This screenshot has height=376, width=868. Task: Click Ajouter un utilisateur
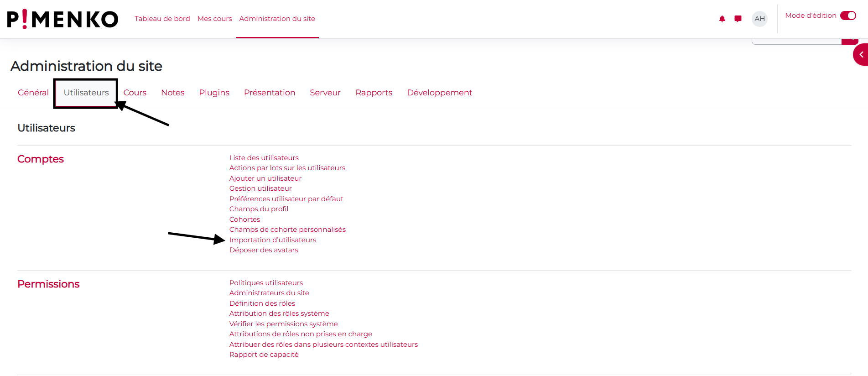(265, 178)
